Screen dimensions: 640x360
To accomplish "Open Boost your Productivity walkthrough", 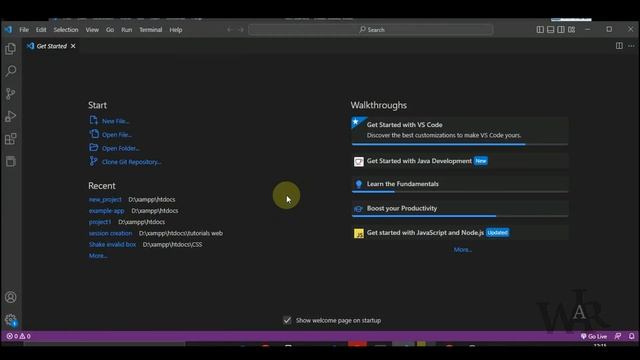I will pos(460,209).
